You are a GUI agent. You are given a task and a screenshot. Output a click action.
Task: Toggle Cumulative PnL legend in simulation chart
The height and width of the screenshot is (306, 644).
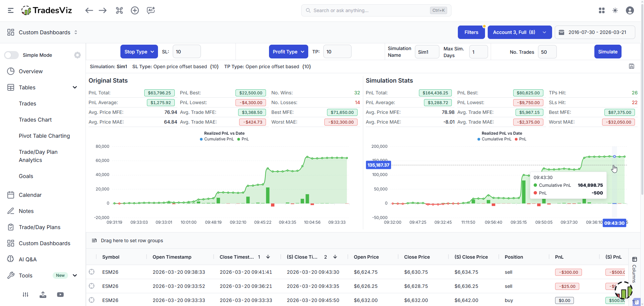pyautogui.click(x=494, y=139)
